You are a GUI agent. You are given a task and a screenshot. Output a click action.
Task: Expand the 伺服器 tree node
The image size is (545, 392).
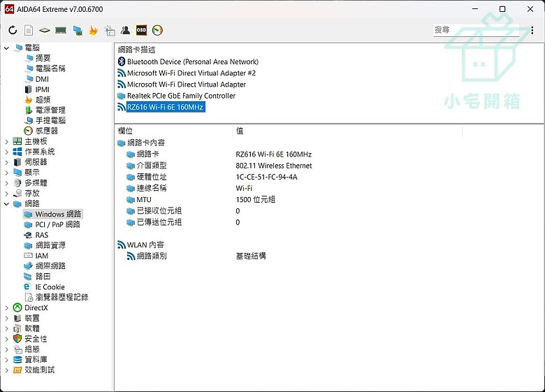tap(6, 162)
